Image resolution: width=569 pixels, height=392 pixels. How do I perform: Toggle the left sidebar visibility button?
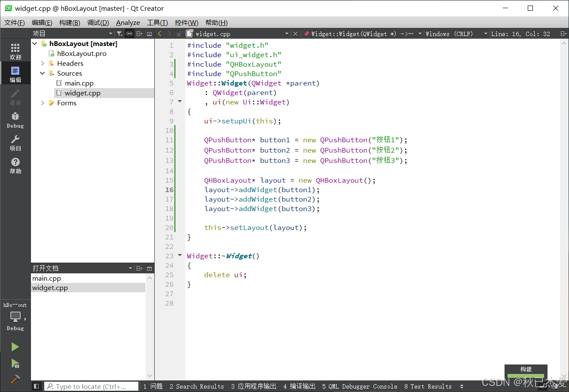pyautogui.click(x=37, y=386)
